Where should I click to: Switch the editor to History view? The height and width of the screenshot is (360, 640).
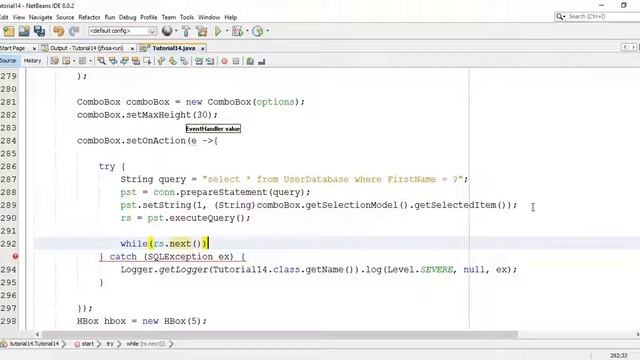click(33, 61)
